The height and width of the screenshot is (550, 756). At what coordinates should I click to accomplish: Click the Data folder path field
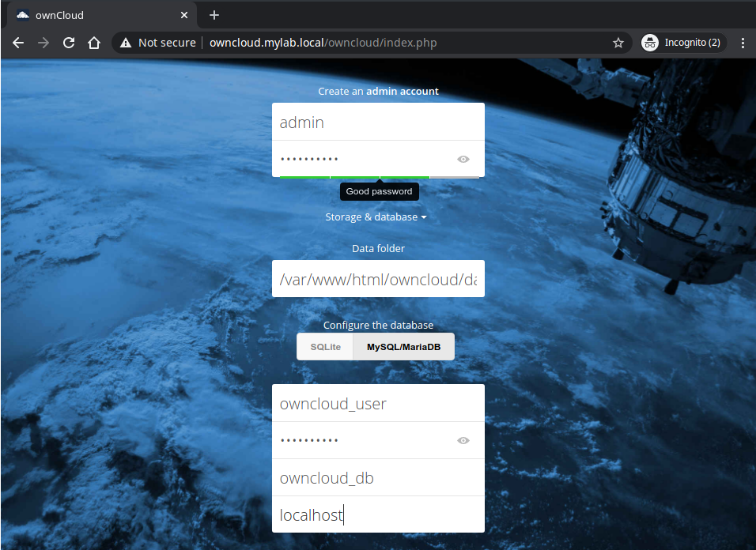[x=378, y=279]
